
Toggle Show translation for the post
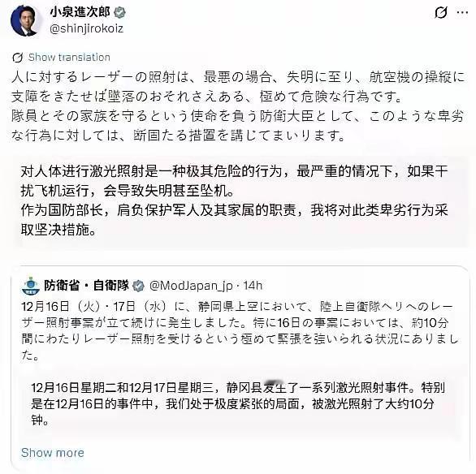pos(69,58)
